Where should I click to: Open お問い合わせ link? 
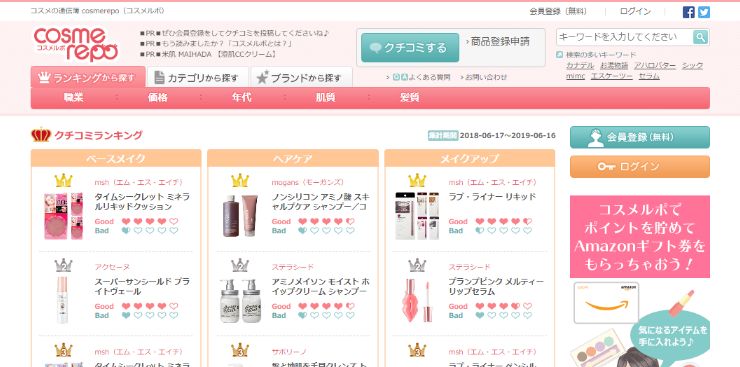click(x=486, y=77)
